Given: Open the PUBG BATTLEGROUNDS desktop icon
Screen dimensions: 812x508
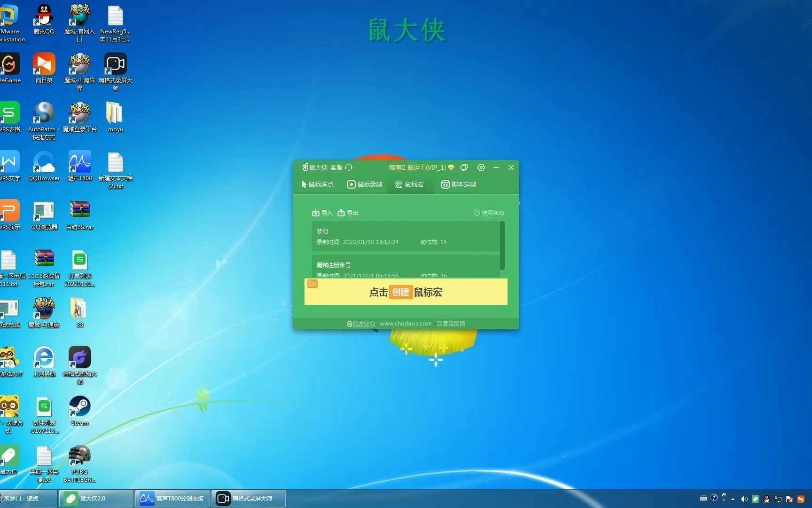Looking at the screenshot, I should click(x=79, y=463).
